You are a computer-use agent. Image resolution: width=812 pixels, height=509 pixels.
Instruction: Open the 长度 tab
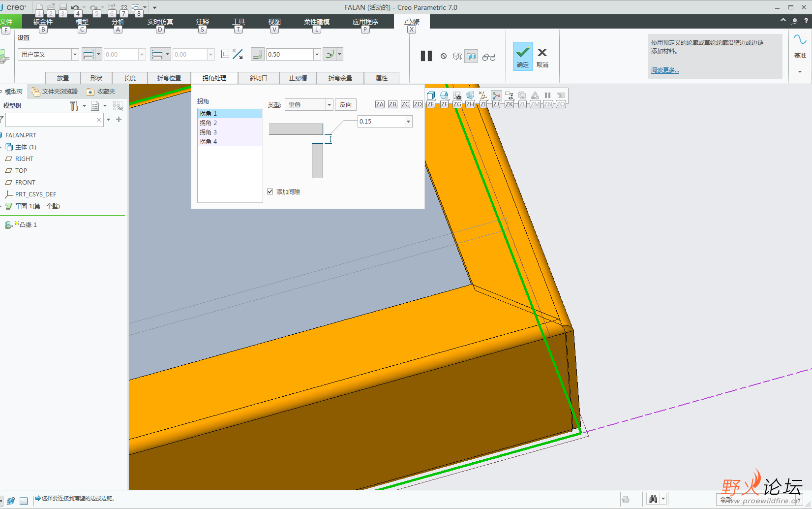[x=129, y=78]
